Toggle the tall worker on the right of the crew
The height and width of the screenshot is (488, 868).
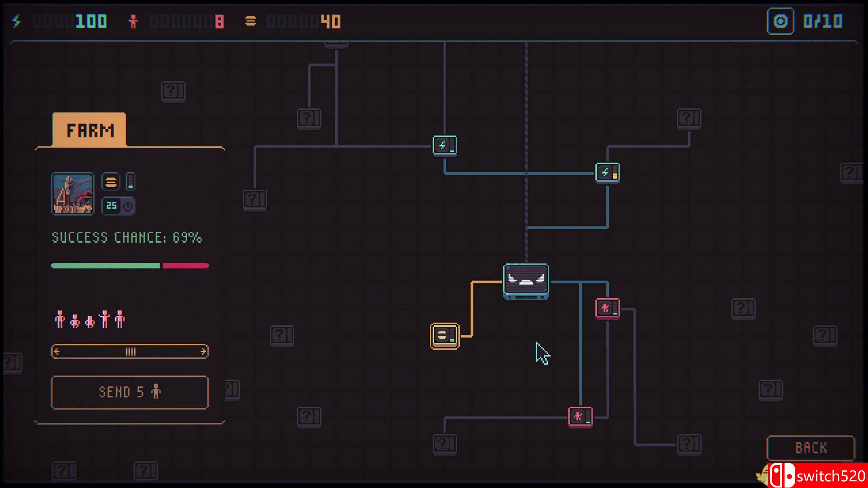click(x=119, y=319)
